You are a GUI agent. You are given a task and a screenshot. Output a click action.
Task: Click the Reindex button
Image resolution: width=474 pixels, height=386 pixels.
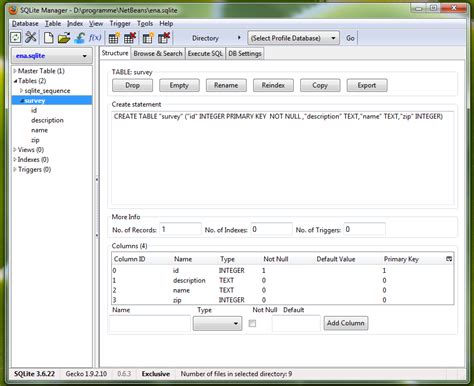(x=273, y=85)
